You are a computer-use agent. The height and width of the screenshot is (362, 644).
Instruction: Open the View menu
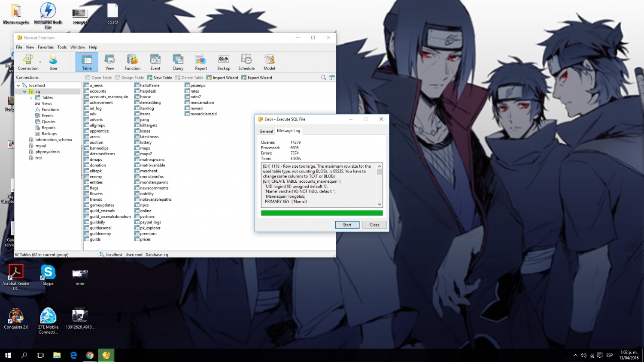click(x=30, y=47)
